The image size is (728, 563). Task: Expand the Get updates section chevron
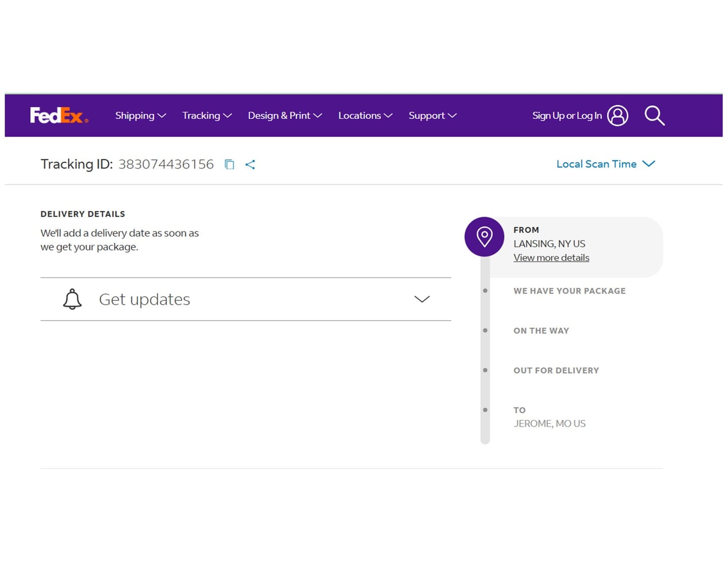tap(422, 299)
